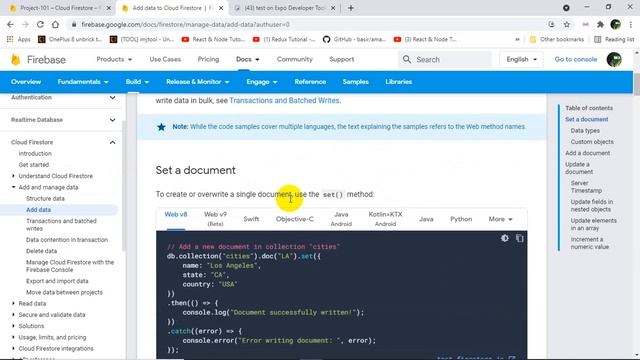Toggle dark code theme icon
Viewport: 640px width, 360px height.
(504, 238)
